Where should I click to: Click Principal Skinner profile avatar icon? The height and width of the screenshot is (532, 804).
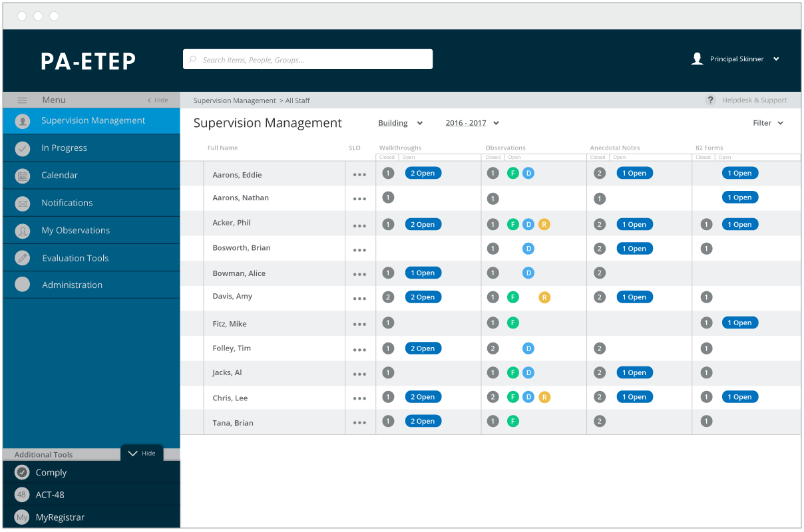[x=698, y=59]
